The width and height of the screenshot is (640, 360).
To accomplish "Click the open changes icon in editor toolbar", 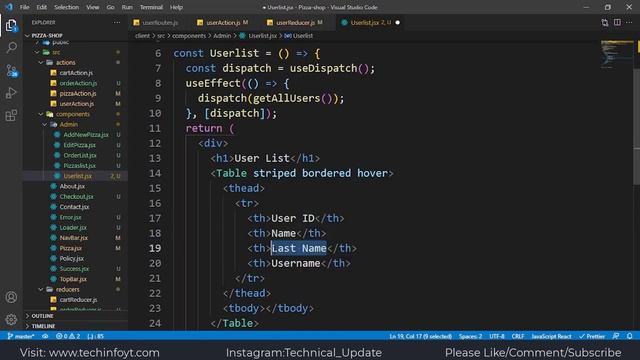I will [604, 22].
